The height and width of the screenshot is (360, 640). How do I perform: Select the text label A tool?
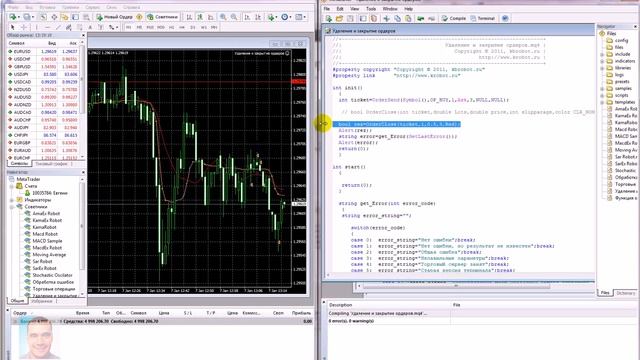tap(90, 27)
